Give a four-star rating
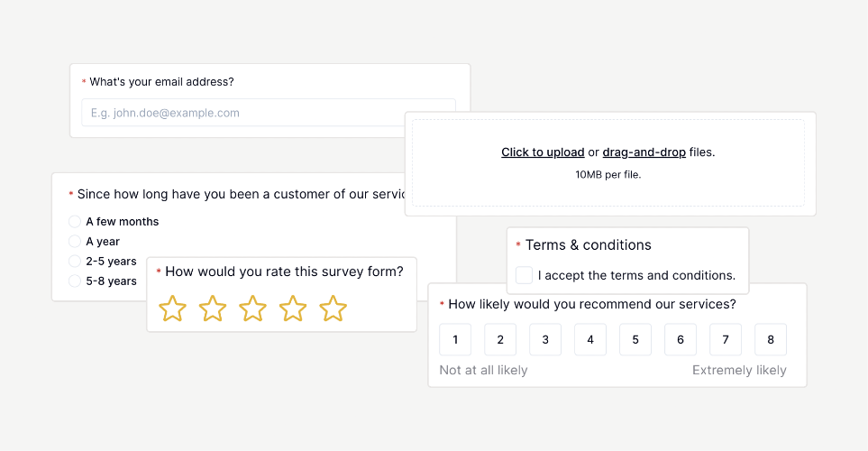Viewport: 868px width, 451px height. pos(293,308)
